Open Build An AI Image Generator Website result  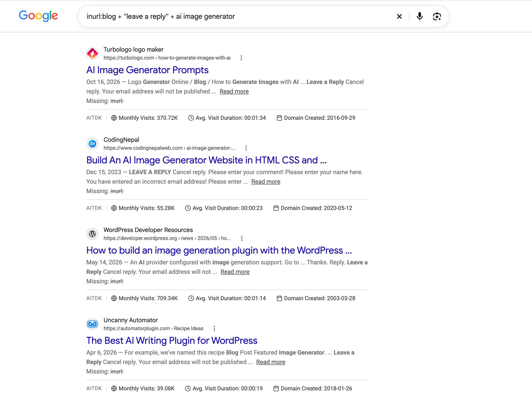(x=207, y=160)
